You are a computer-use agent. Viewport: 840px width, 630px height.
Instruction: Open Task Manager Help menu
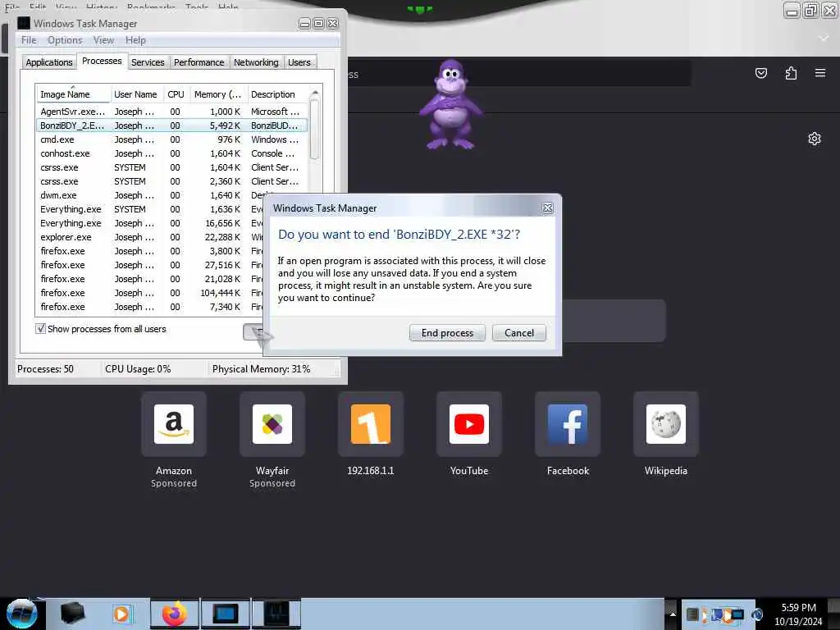[135, 40]
